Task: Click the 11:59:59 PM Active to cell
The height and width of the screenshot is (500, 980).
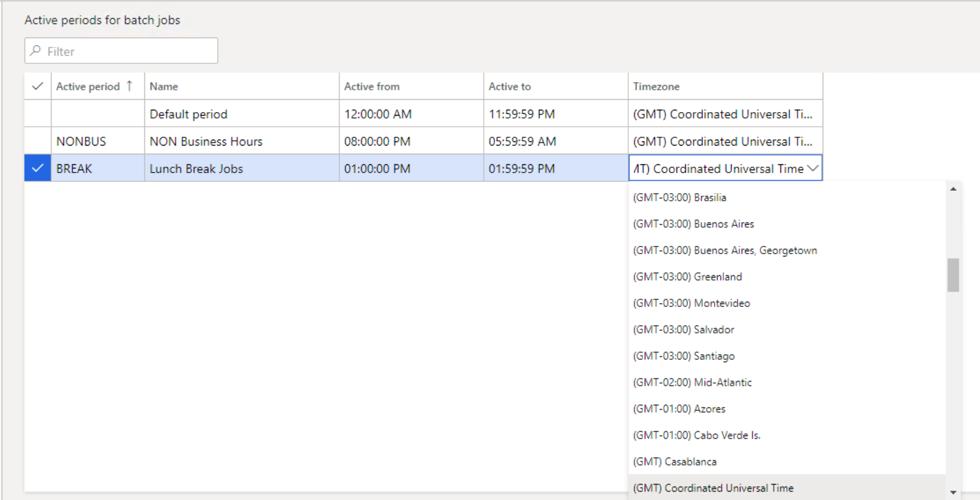Action: point(556,114)
